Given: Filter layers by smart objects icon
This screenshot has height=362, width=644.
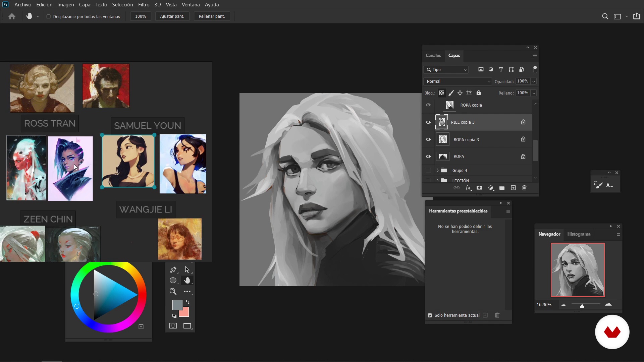Looking at the screenshot, I should tap(521, 69).
